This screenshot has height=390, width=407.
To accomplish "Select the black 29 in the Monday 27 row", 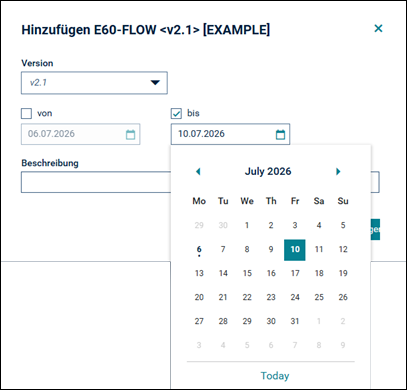I will (x=247, y=321).
